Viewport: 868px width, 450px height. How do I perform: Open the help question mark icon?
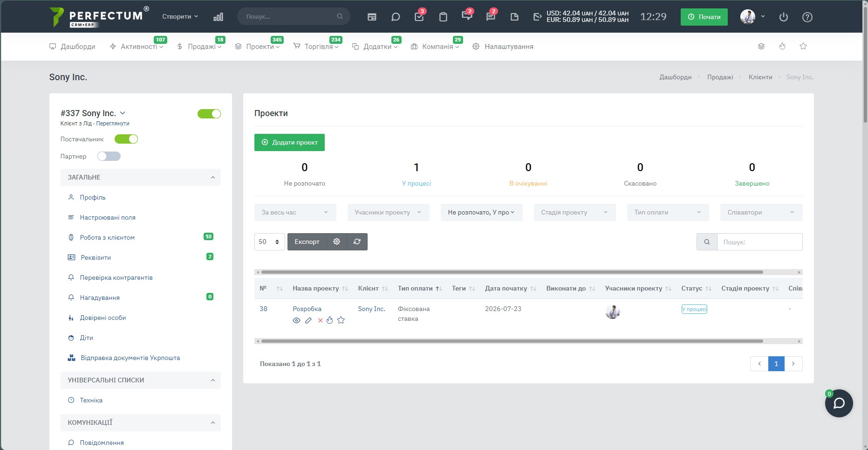point(807,17)
